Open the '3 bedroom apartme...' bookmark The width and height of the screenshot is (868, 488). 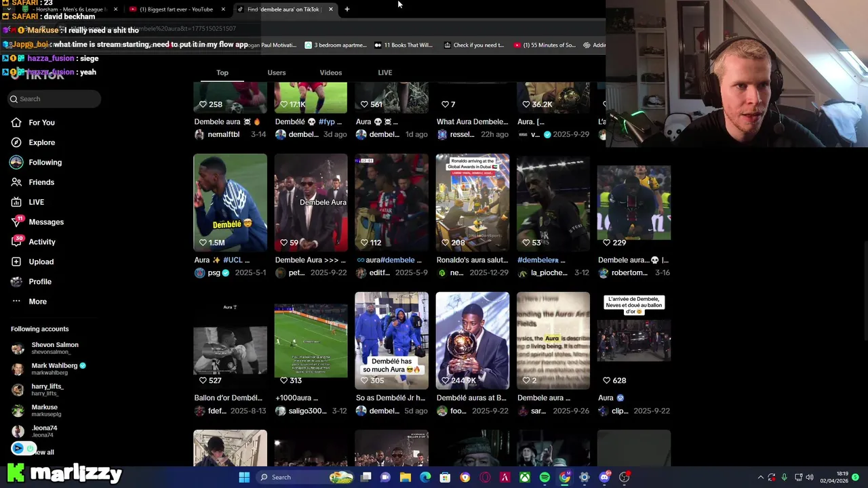336,45
